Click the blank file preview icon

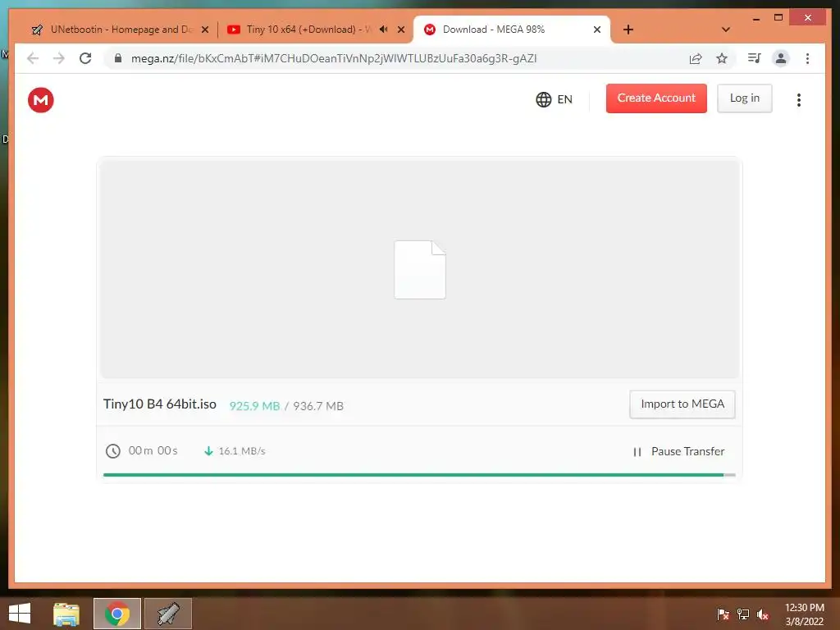pyautogui.click(x=420, y=269)
